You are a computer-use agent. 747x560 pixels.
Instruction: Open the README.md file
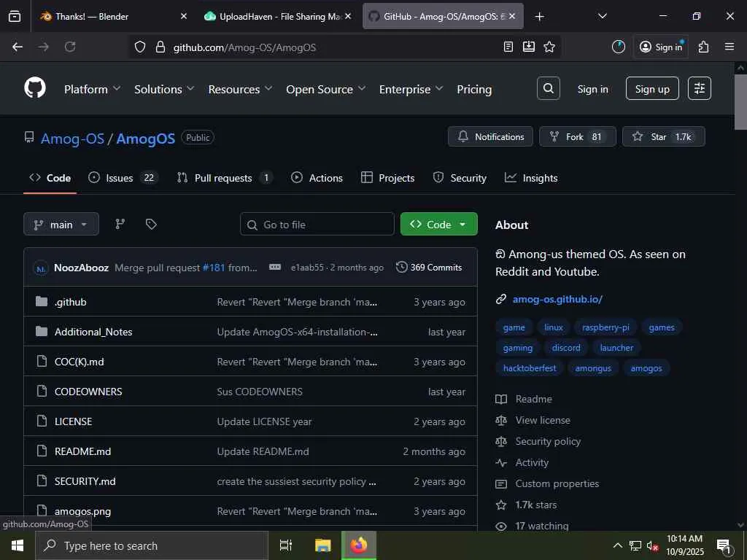coord(83,451)
